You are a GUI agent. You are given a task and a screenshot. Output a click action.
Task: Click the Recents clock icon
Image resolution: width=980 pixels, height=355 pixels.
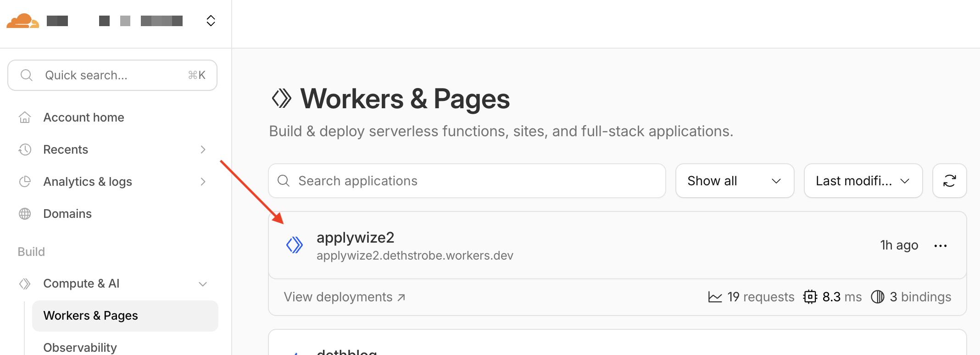(x=25, y=150)
